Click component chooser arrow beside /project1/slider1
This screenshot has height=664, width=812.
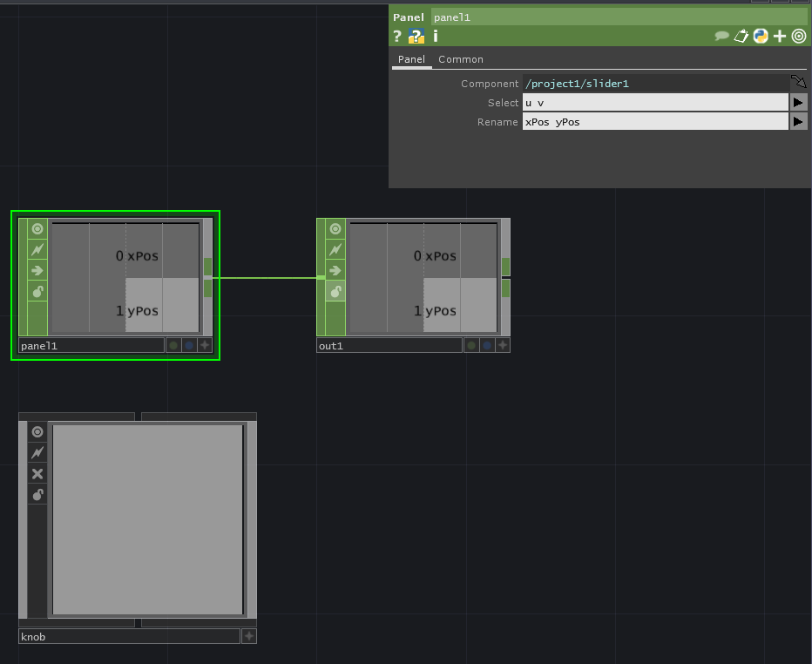(x=798, y=83)
